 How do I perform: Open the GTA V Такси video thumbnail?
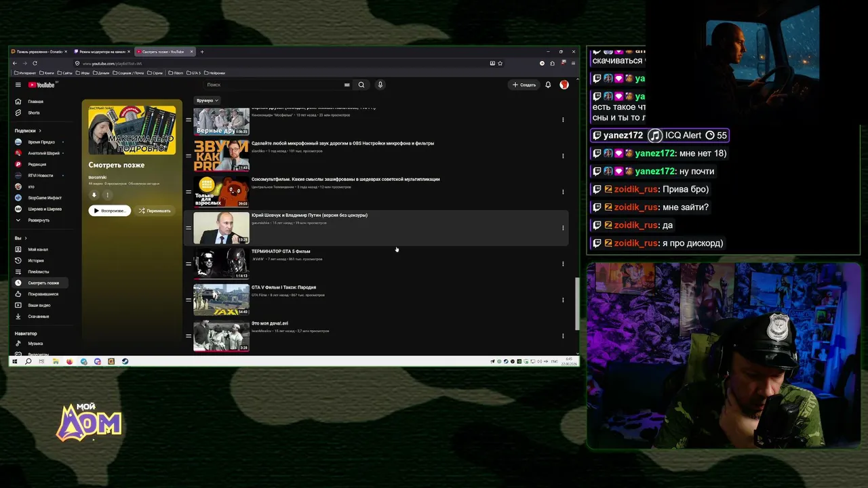pyautogui.click(x=221, y=300)
